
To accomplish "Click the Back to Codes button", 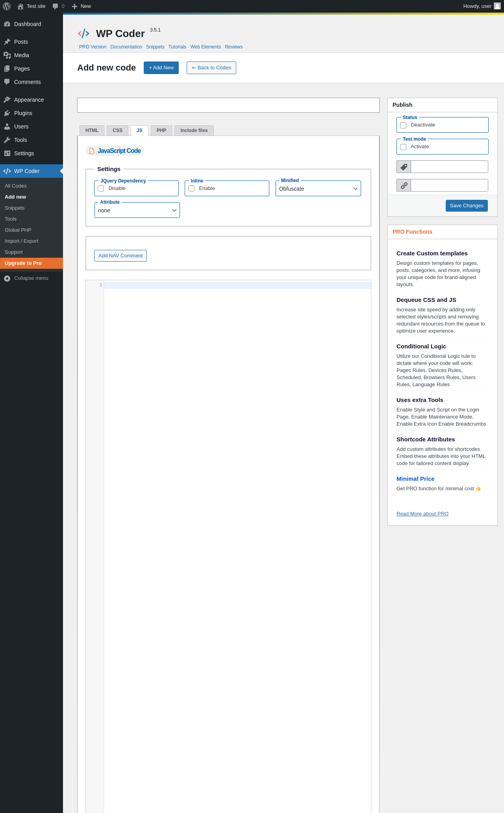I will coord(211,68).
